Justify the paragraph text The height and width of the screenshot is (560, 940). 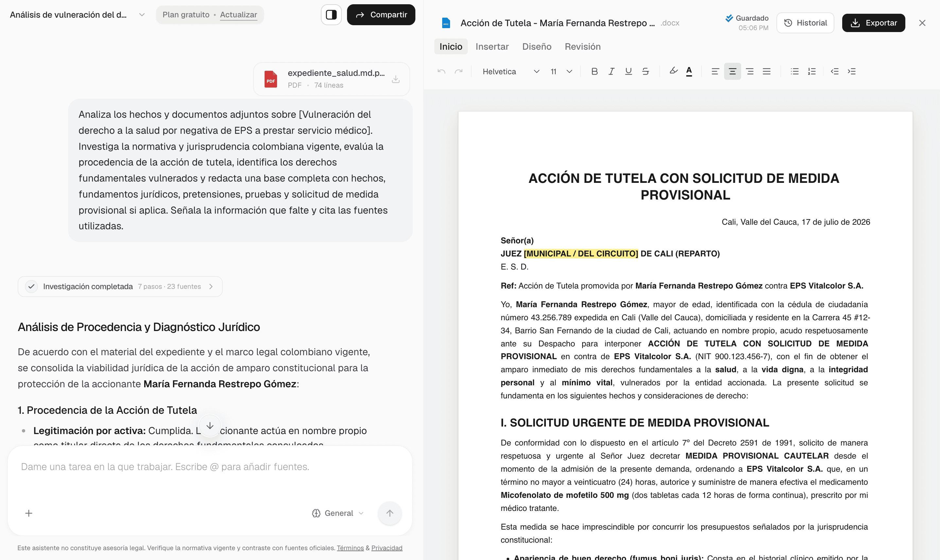point(766,71)
